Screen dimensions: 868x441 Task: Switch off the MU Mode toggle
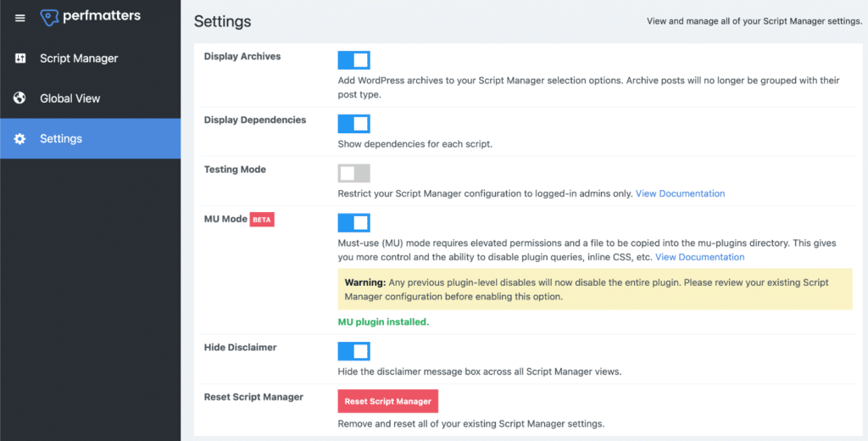pos(353,222)
